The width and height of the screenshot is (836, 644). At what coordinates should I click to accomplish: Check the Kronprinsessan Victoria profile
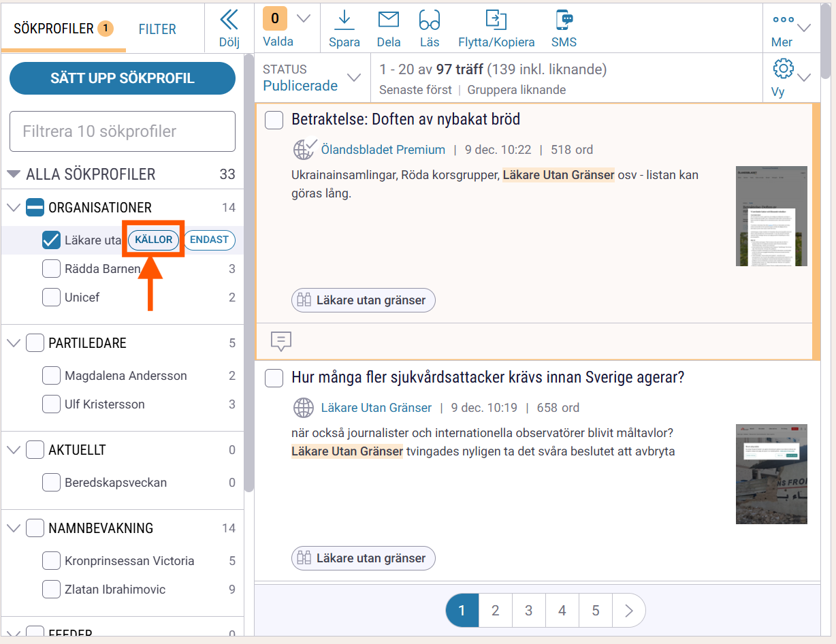(51, 561)
